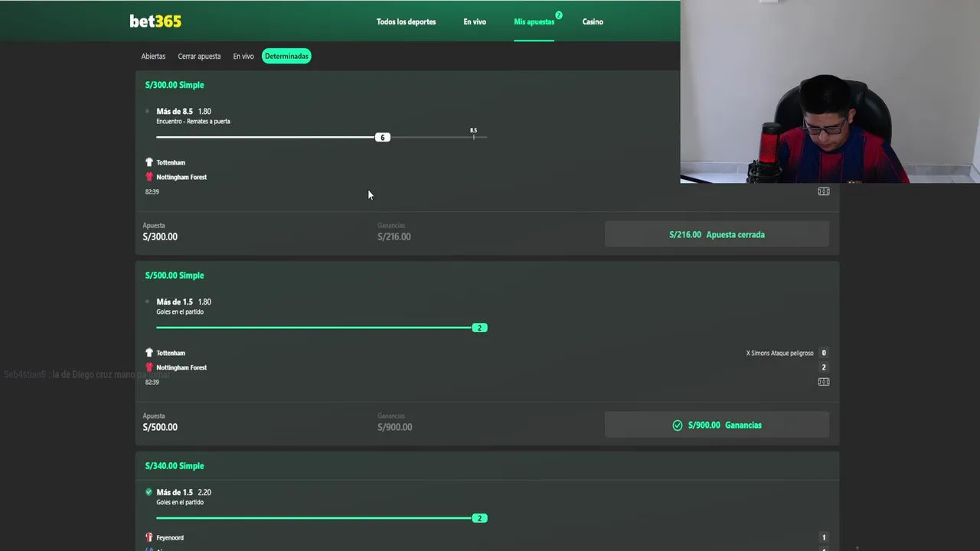Click the shots tracker marker showing 6
The width and height of the screenshot is (980, 551).
[x=383, y=137]
